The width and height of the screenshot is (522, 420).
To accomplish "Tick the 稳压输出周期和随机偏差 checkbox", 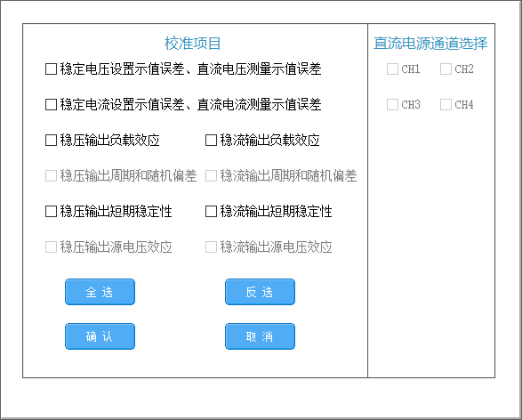I will [x=51, y=176].
